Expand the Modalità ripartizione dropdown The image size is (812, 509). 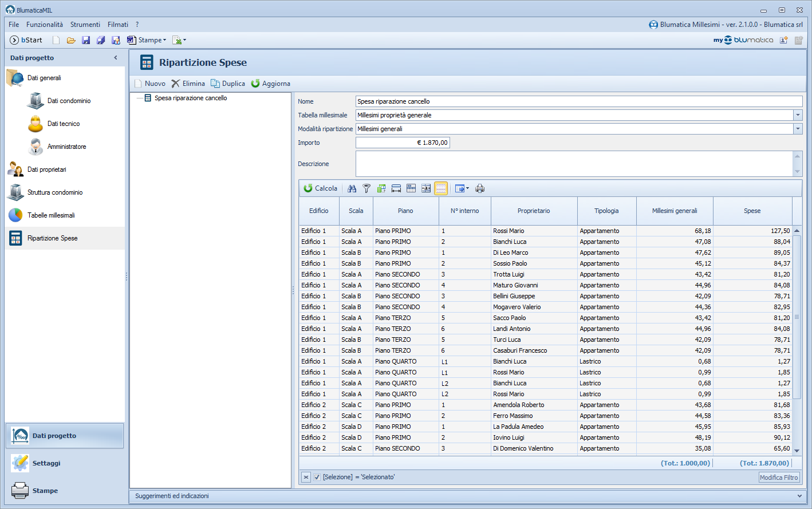798,129
